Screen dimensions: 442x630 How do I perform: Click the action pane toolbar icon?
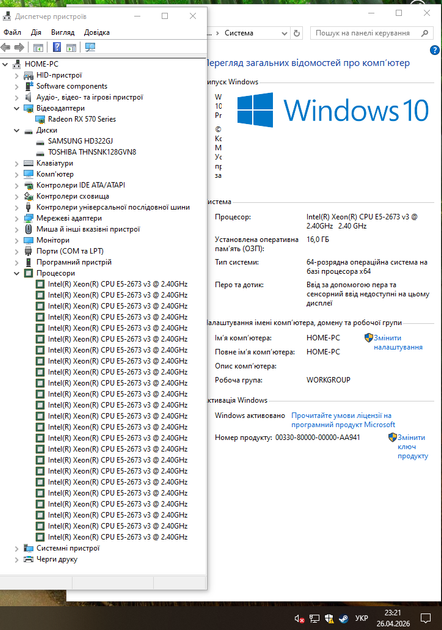71,47
